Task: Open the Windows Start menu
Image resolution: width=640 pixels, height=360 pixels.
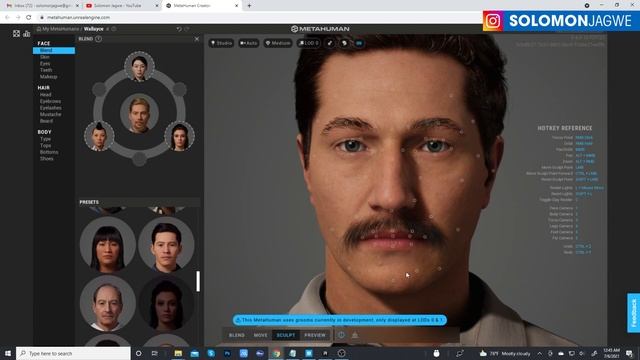Action: click(8, 353)
